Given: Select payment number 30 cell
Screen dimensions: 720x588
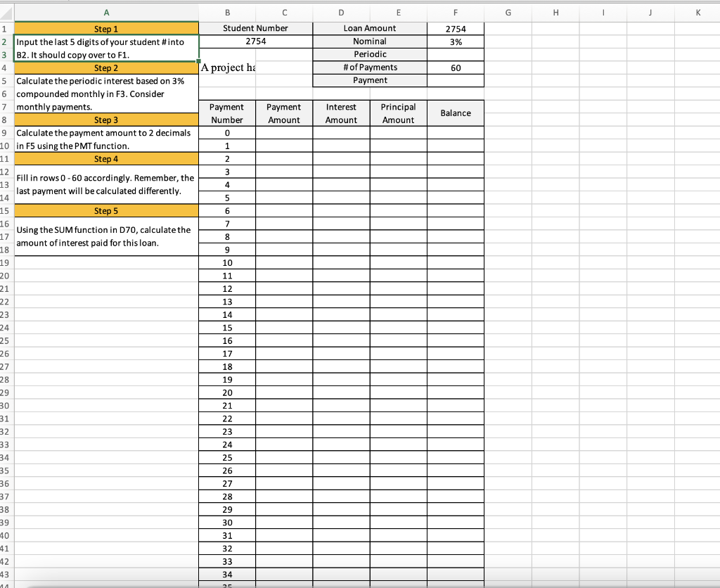Looking at the screenshot, I should pyautogui.click(x=227, y=523).
